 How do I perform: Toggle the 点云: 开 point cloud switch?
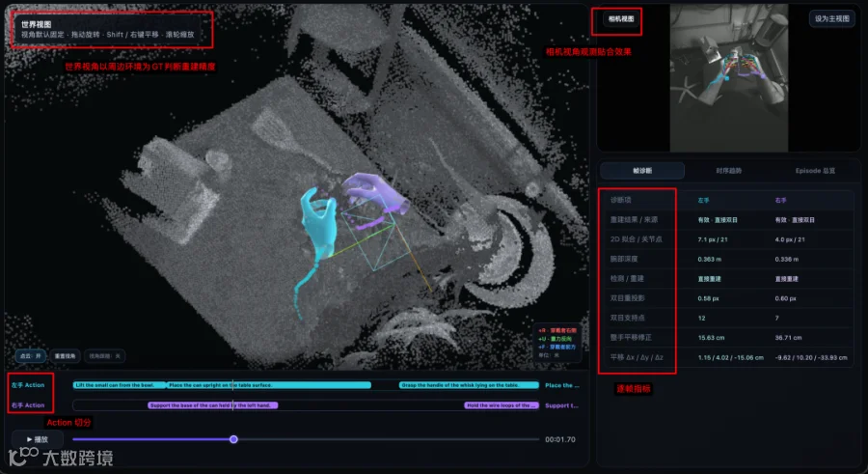click(31, 356)
